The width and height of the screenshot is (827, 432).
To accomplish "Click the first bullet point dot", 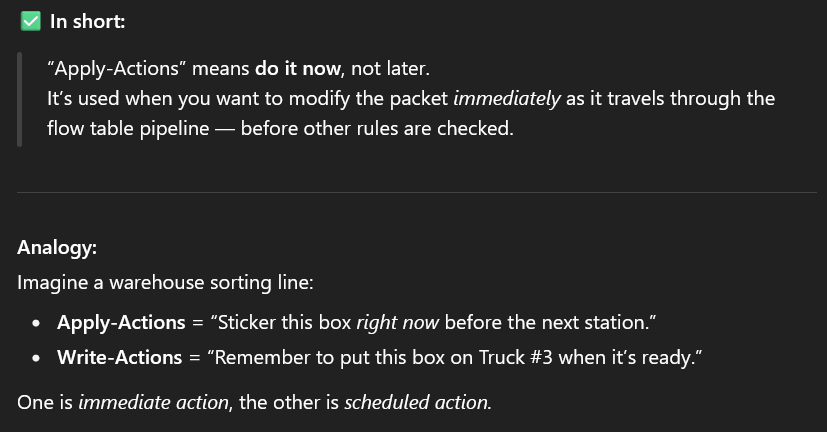I will pos(37,323).
